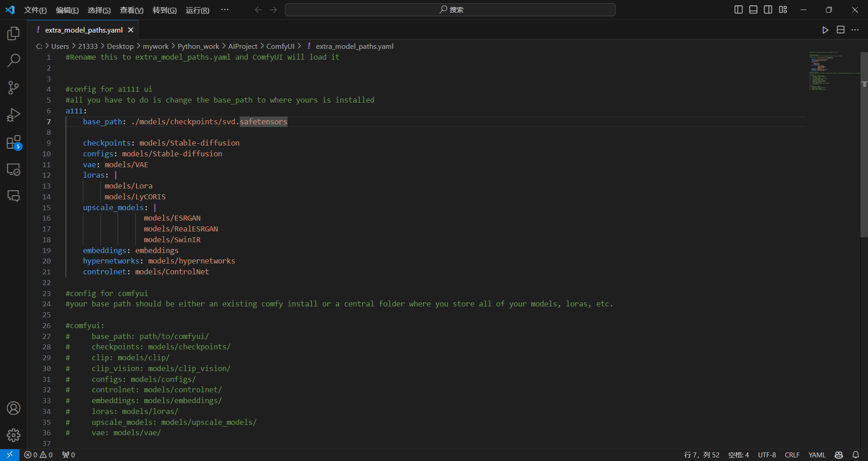
Task: Customize layout icon in title bar
Action: (783, 9)
